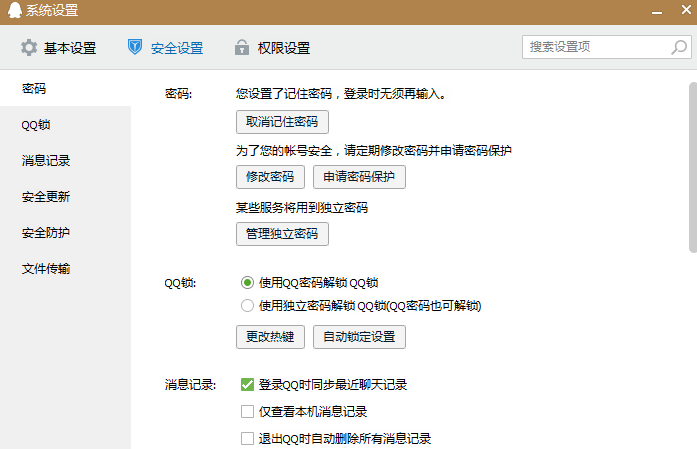Go to 消息记录 in the sidebar
This screenshot has height=449, width=697.
tap(65, 160)
